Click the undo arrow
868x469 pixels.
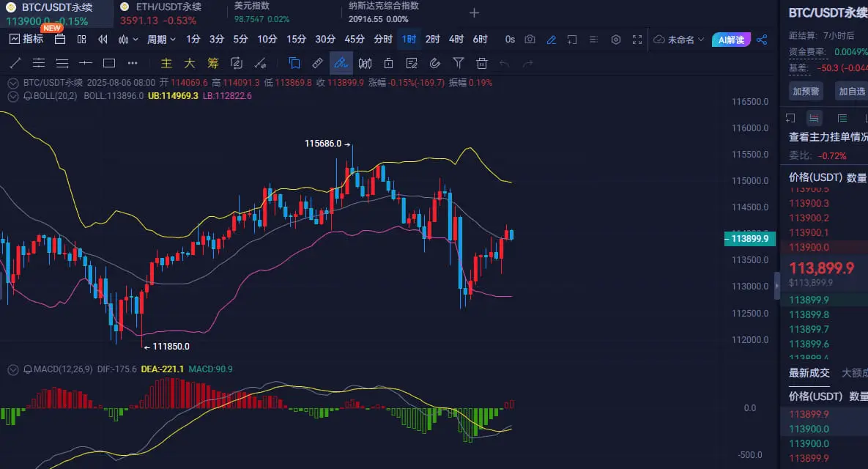coord(504,63)
